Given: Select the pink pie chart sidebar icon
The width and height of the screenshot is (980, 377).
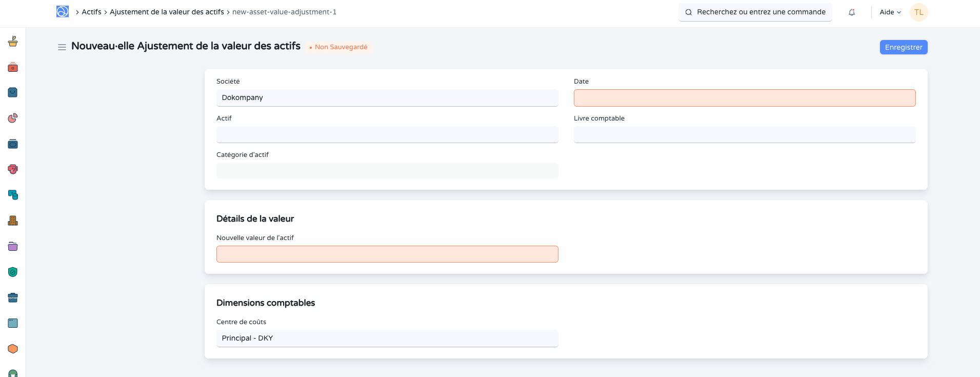Looking at the screenshot, I should coord(13,118).
